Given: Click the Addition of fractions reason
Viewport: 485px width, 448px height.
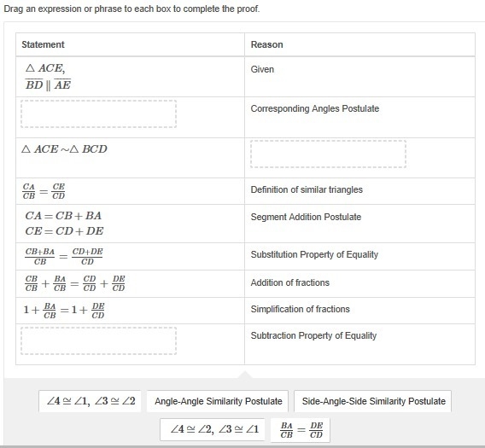Looking at the screenshot, I should (x=290, y=282).
